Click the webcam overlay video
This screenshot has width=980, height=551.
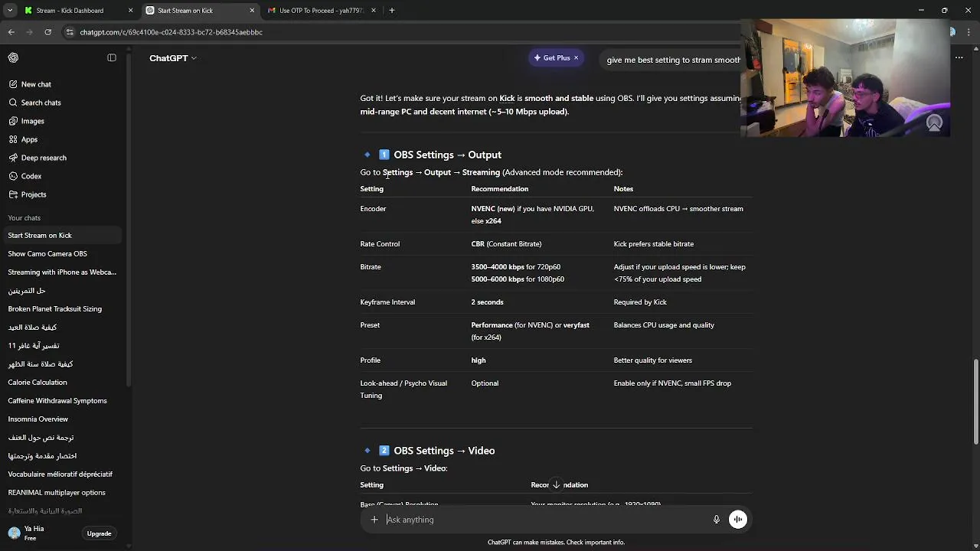tap(845, 78)
